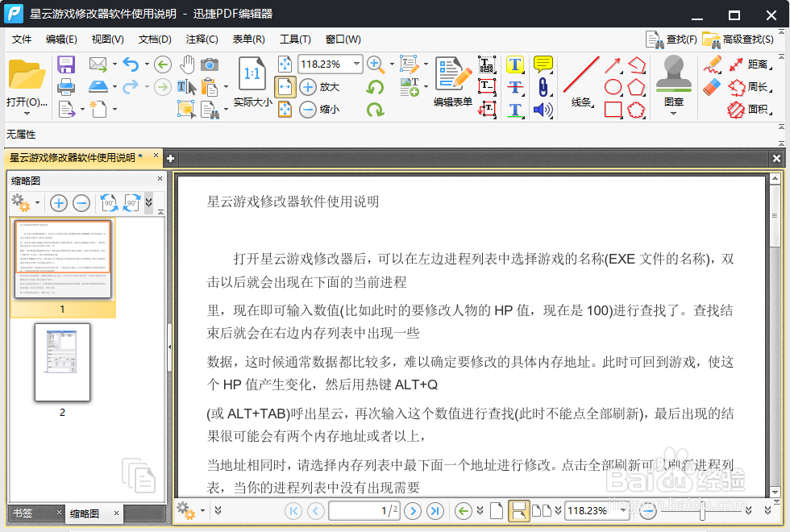Click 查找(F) search button
790x532 pixels.
pos(671,39)
